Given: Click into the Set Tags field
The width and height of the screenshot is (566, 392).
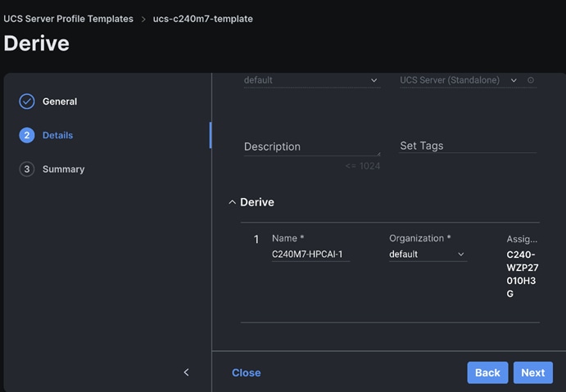Looking at the screenshot, I should tap(468, 146).
